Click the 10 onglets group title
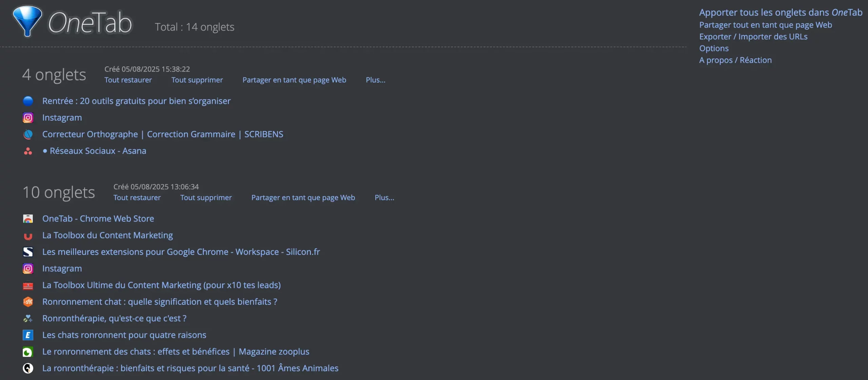The height and width of the screenshot is (380, 868). coord(59,192)
